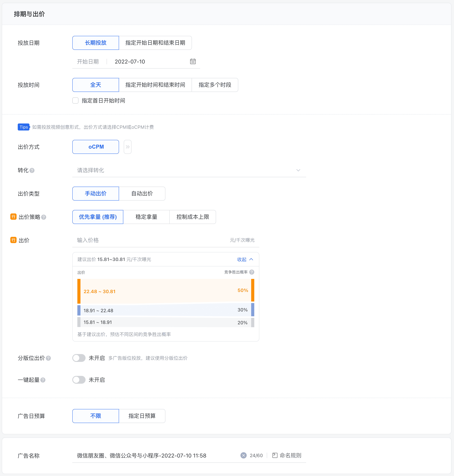Click help icon next to 一键起量

43,380
